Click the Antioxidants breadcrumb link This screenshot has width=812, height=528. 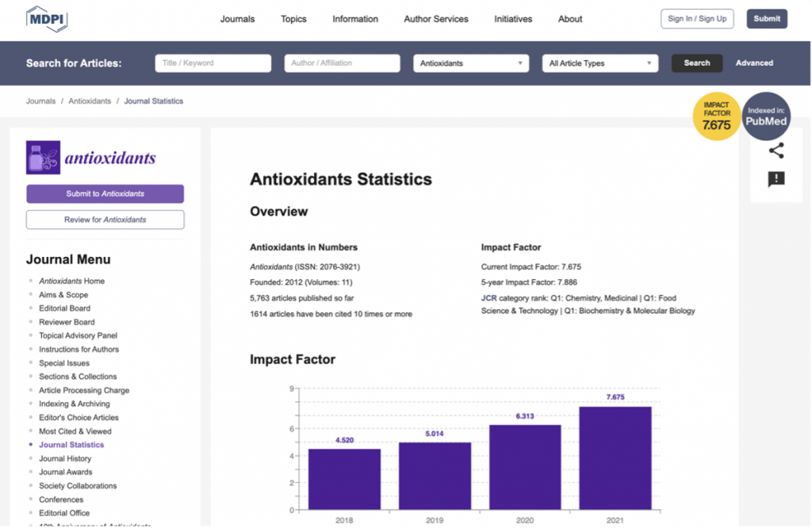(x=90, y=101)
